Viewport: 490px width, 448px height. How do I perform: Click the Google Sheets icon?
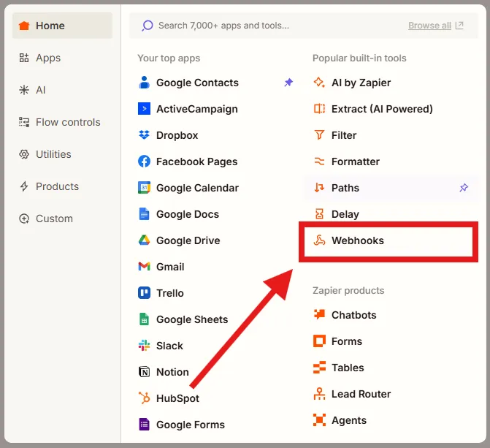pos(144,319)
